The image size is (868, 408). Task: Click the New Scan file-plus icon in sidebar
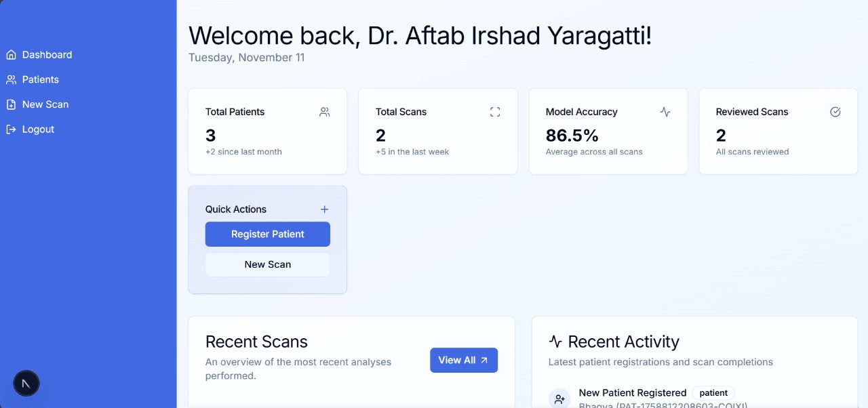click(11, 104)
